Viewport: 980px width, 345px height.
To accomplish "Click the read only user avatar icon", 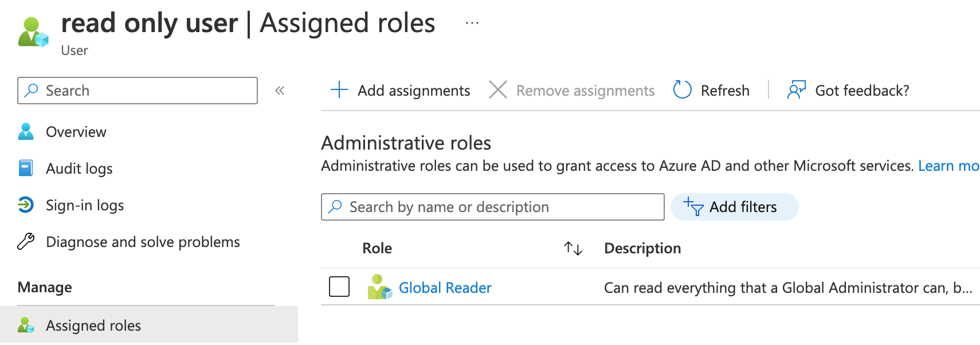I will [33, 32].
